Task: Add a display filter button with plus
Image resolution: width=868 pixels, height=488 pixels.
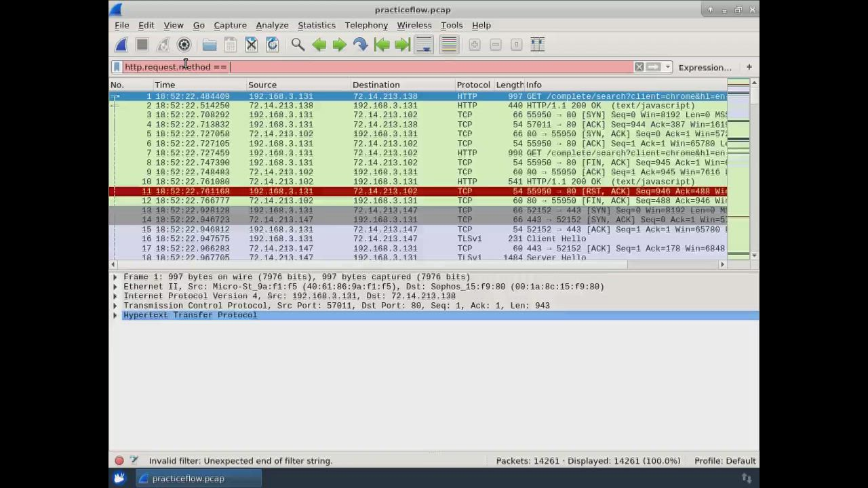Action: coord(749,67)
